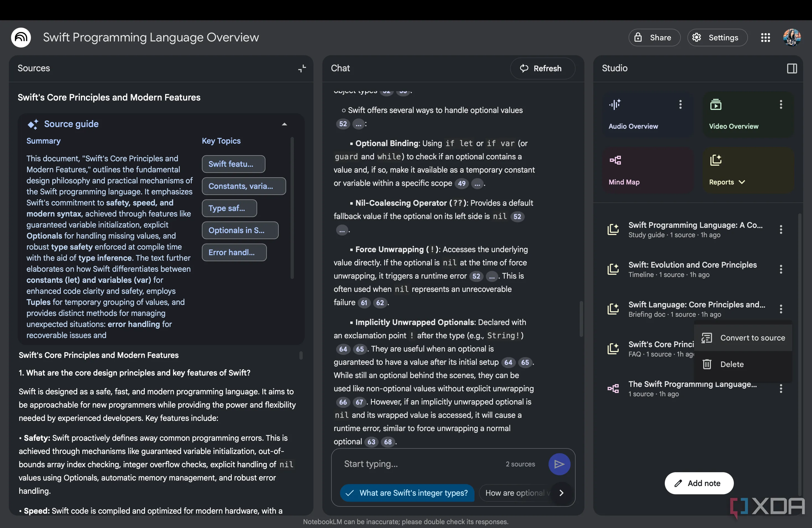Click the Share button
The image size is (812, 528).
pyautogui.click(x=654, y=38)
